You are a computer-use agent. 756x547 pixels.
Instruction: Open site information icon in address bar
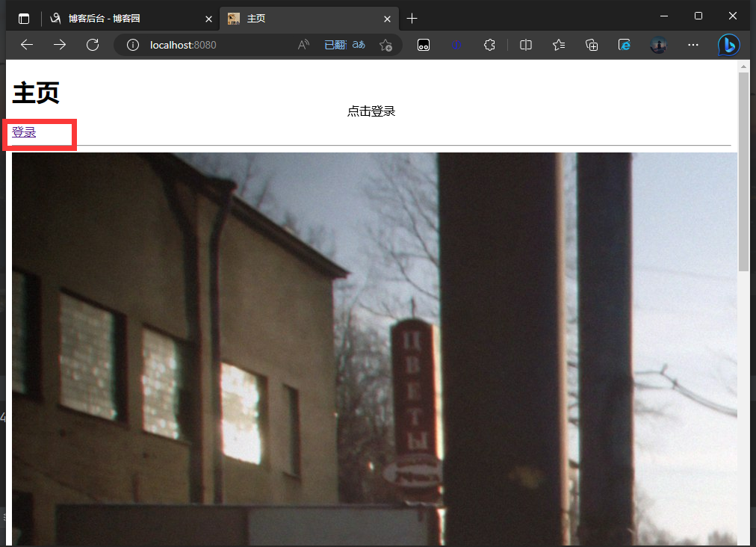(132, 45)
